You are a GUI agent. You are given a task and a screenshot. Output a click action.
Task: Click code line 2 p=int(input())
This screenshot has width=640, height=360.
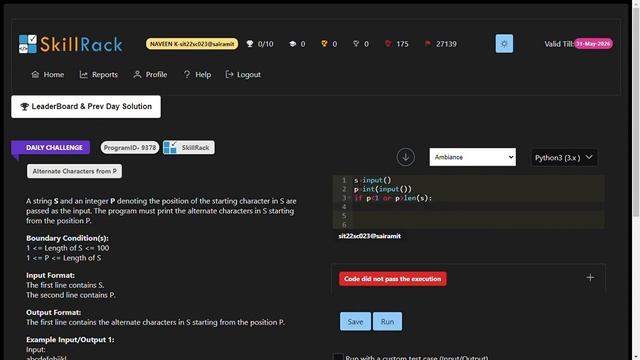pyautogui.click(x=383, y=189)
